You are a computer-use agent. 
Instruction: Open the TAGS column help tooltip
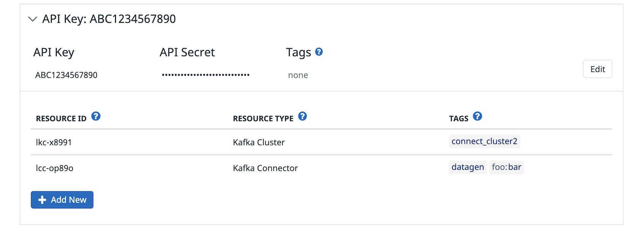tap(477, 117)
